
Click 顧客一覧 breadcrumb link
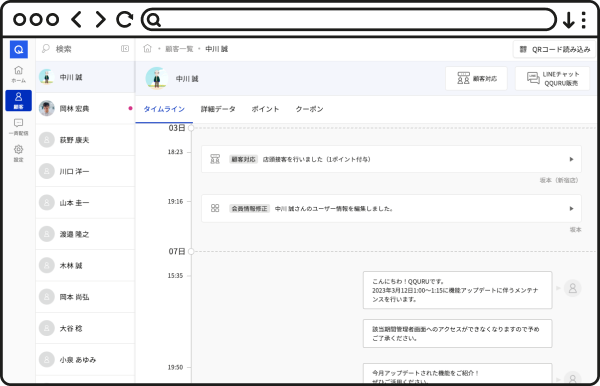coord(179,49)
